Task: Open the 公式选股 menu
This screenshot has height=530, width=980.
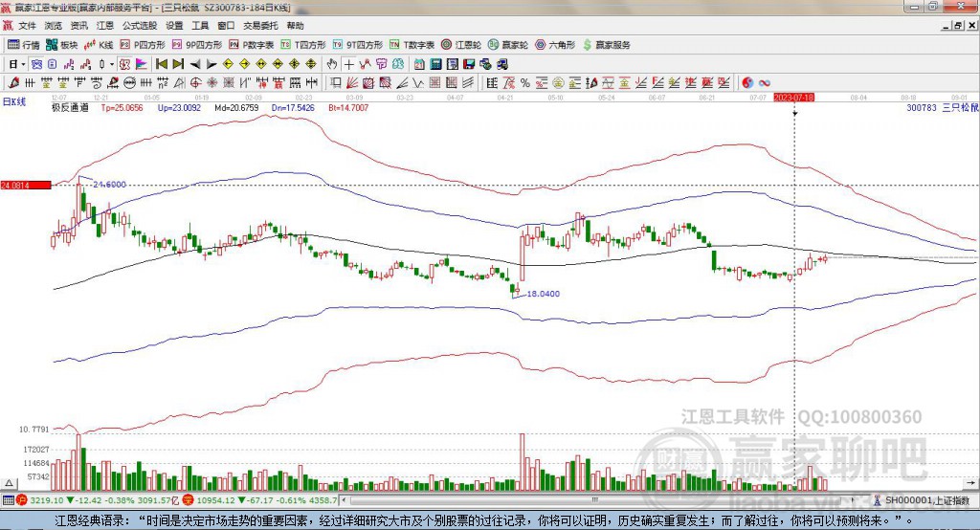Action: [x=140, y=26]
